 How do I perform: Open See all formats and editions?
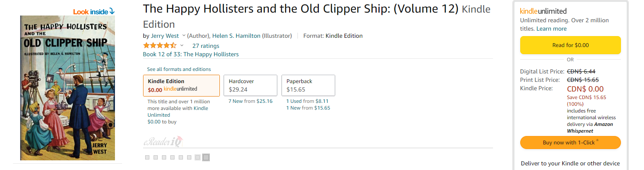(x=179, y=69)
